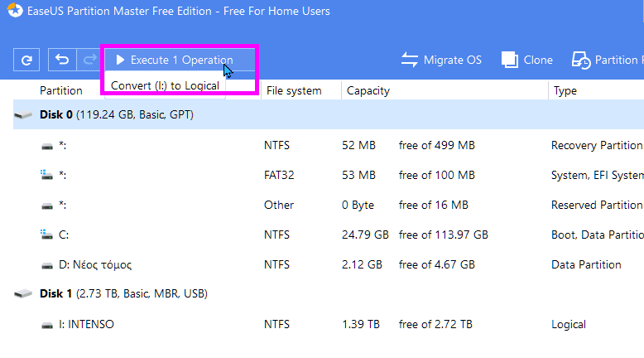Viewport: 644px width, 358px height.
Task: Click 'free of 100 MB' text
Action: (436, 175)
